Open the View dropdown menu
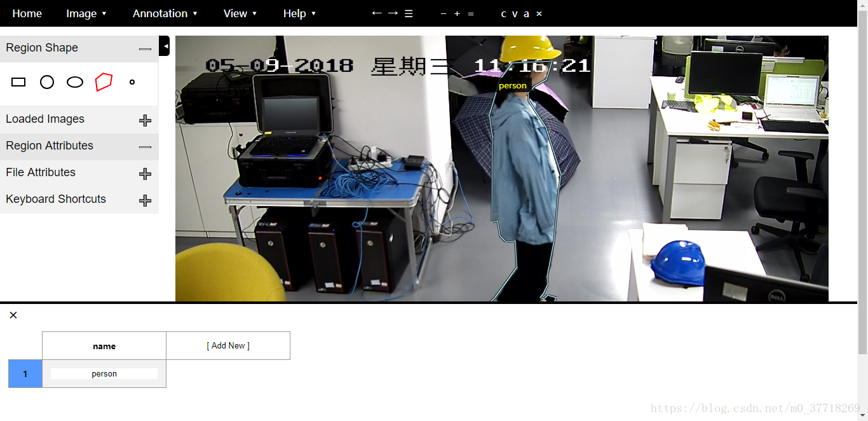This screenshot has width=868, height=421. 240,13
